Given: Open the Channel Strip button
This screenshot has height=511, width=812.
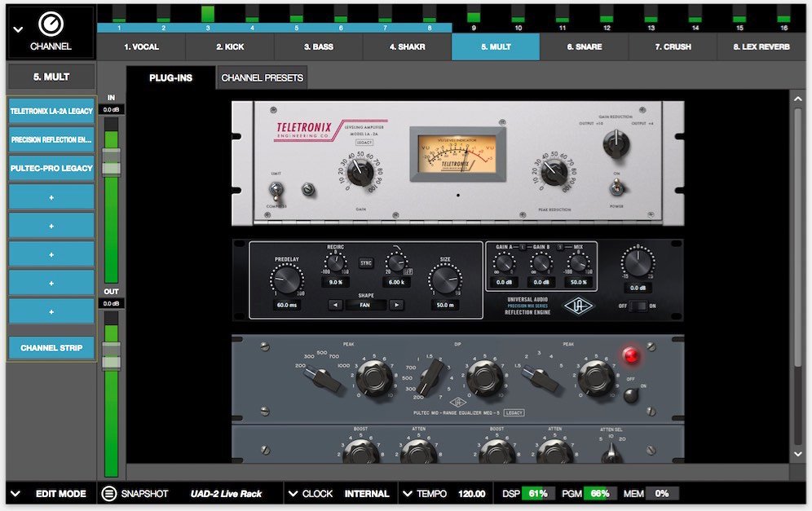Looking at the screenshot, I should (51, 348).
